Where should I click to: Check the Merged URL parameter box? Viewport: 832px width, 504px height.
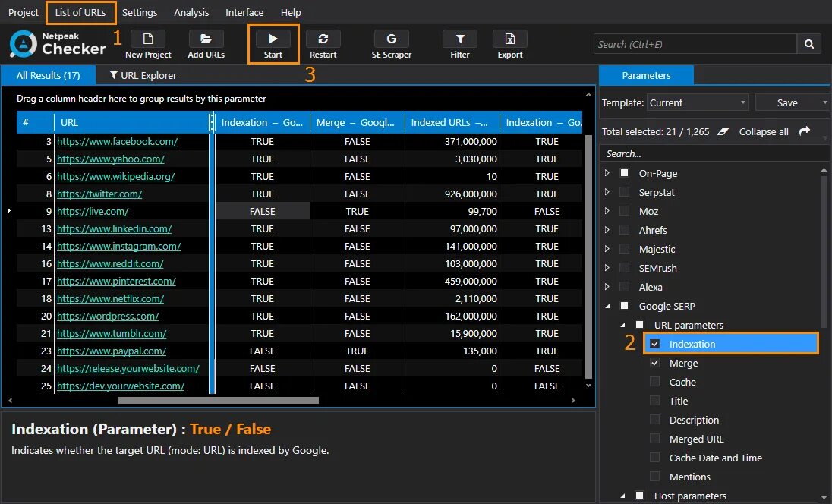tap(655, 439)
